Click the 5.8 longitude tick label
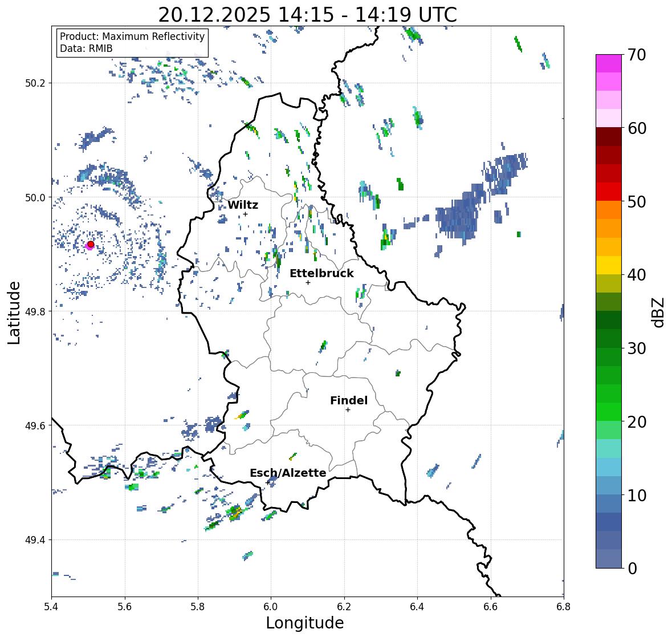 pos(198,607)
